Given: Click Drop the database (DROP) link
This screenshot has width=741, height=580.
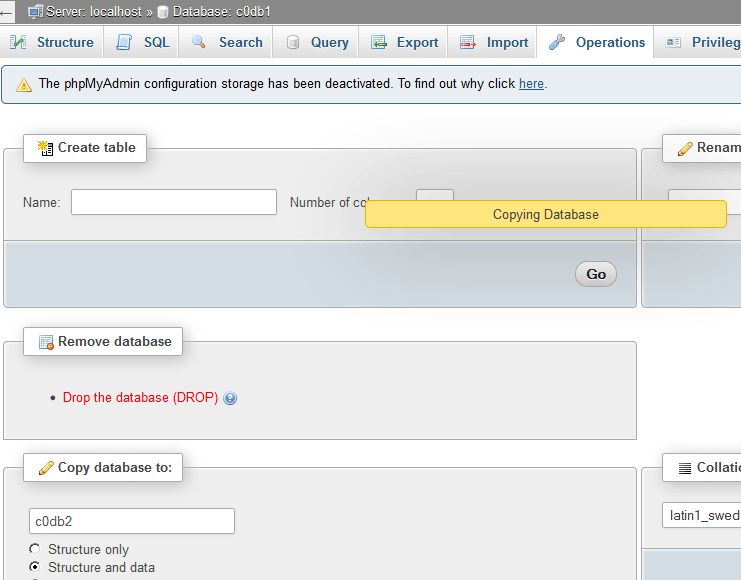Looking at the screenshot, I should [x=140, y=398].
